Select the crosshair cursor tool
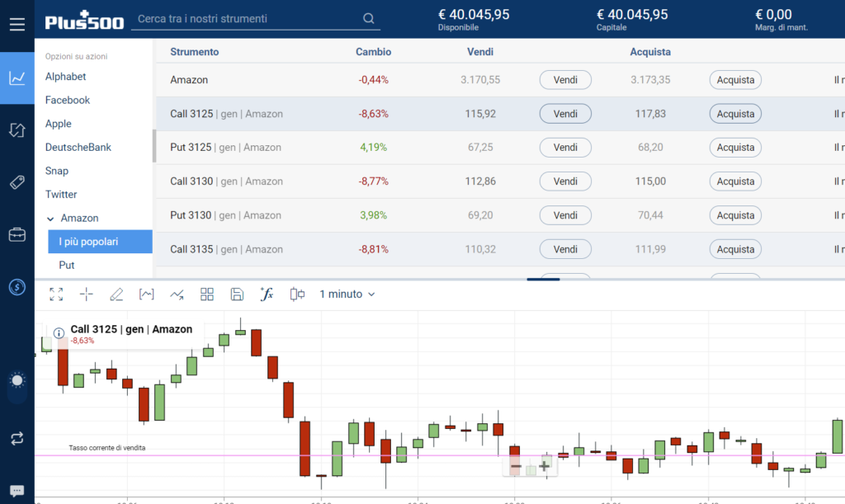The image size is (845, 504). coord(86,294)
